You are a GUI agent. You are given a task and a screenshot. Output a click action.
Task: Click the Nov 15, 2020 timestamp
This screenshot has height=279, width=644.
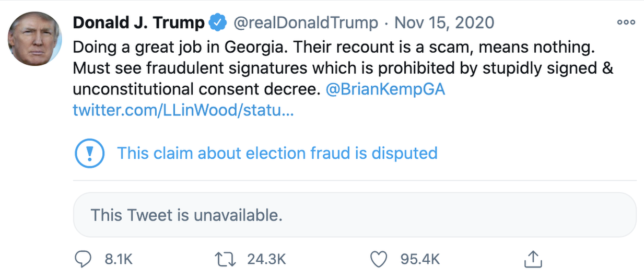(x=444, y=22)
